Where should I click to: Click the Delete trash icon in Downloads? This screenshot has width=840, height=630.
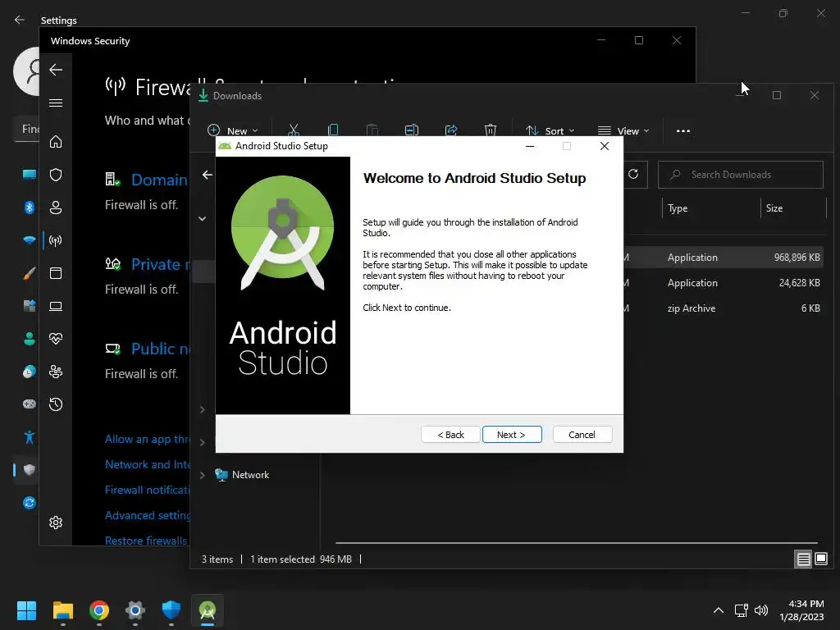pyautogui.click(x=491, y=130)
